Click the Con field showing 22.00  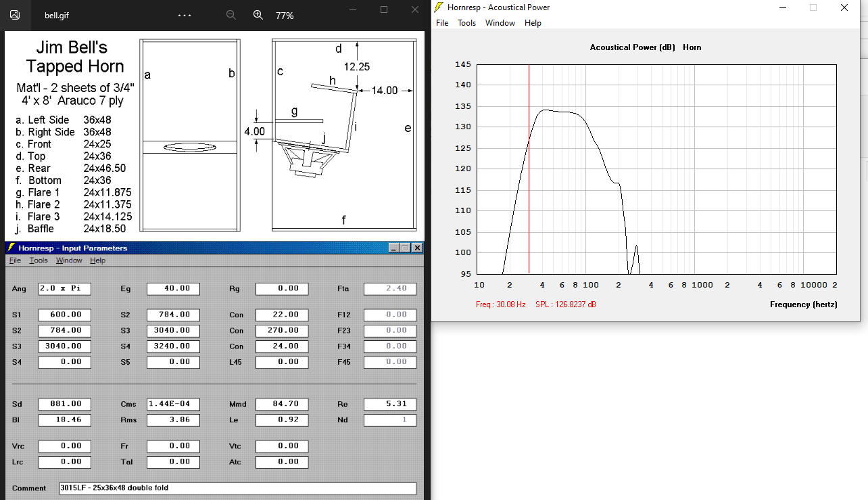coord(282,315)
